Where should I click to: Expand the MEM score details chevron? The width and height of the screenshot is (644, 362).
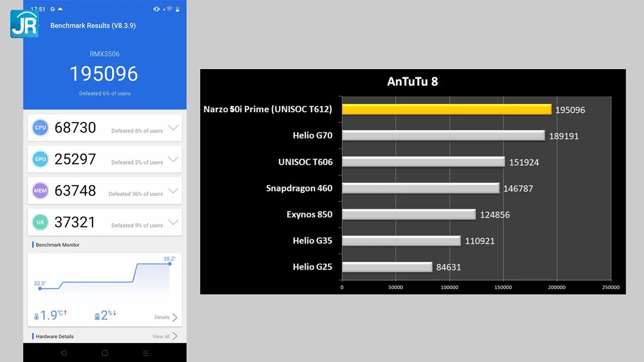tap(173, 191)
